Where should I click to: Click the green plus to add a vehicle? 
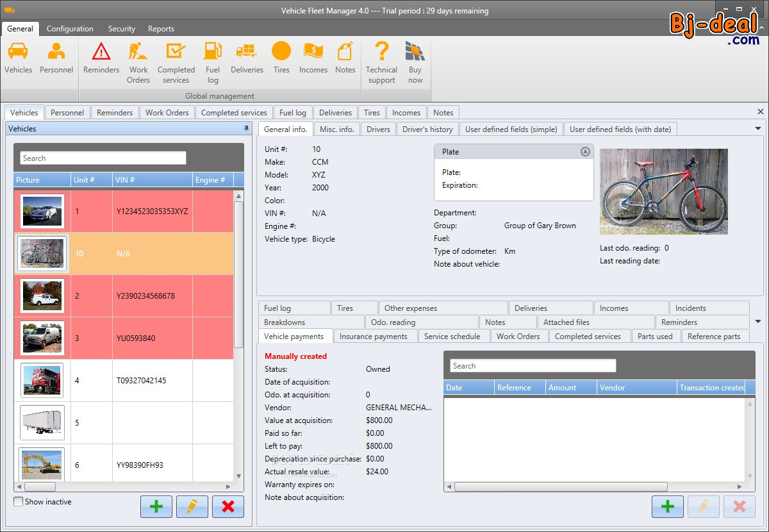[x=156, y=506]
